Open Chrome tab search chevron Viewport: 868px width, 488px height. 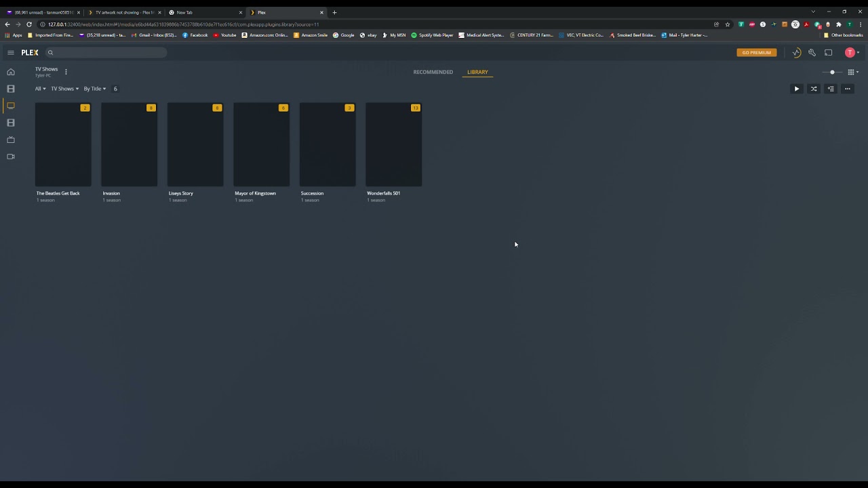[x=813, y=12]
